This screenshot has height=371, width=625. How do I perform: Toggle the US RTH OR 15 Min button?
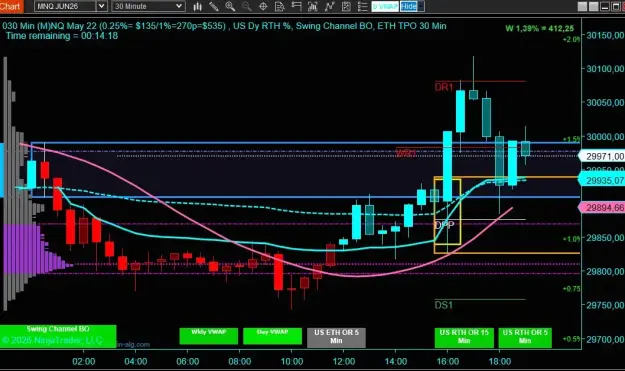(x=464, y=337)
